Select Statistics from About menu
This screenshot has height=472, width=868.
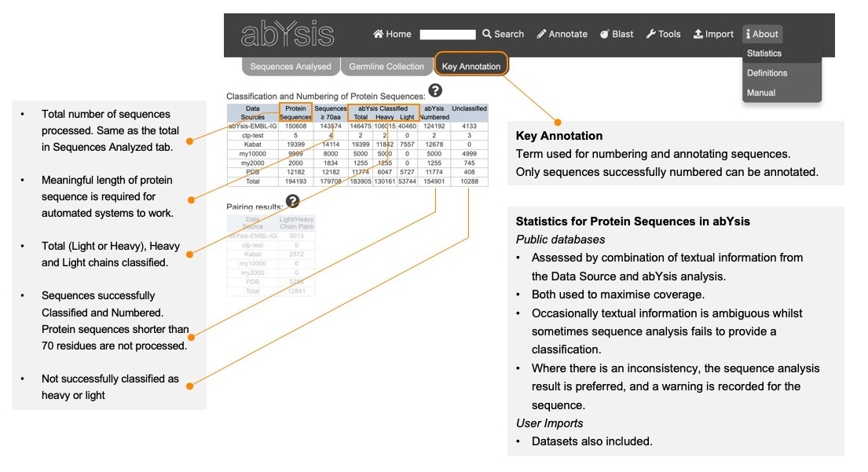pos(764,53)
